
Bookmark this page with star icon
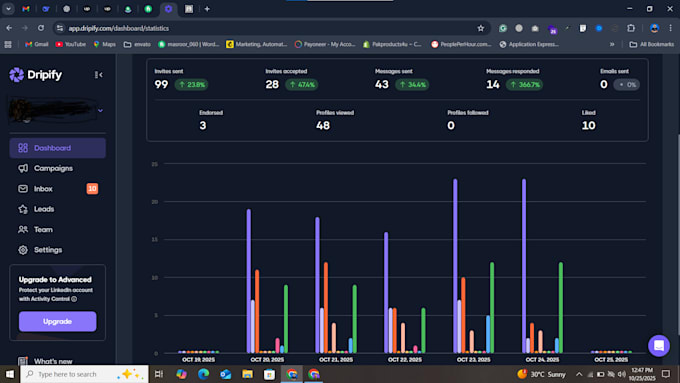tap(481, 28)
